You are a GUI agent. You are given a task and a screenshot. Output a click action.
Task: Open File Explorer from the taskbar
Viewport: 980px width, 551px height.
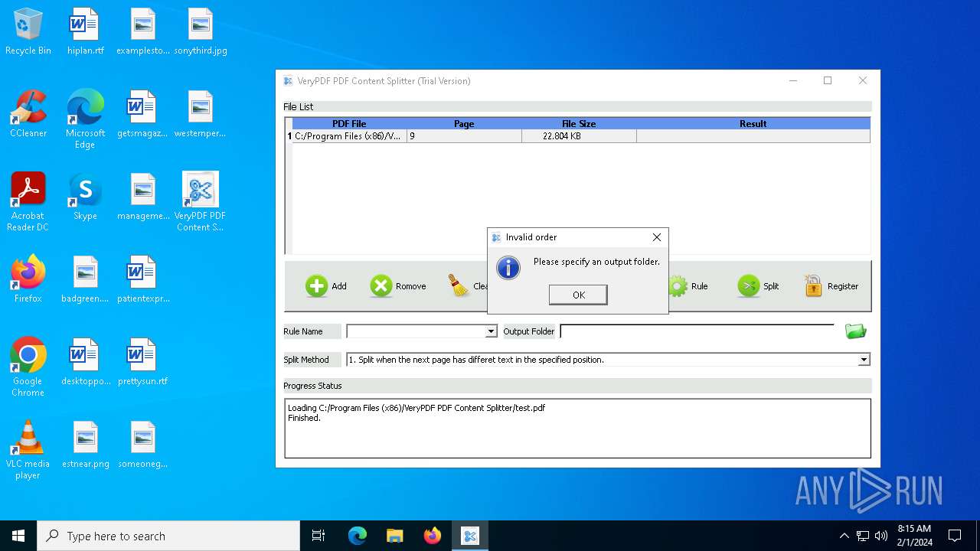click(395, 536)
